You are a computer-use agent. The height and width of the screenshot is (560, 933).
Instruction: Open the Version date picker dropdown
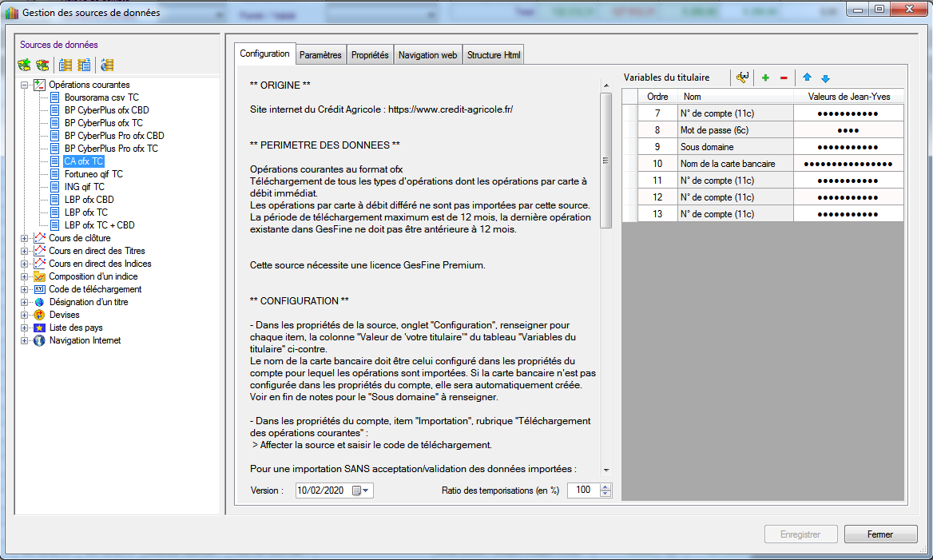point(367,490)
